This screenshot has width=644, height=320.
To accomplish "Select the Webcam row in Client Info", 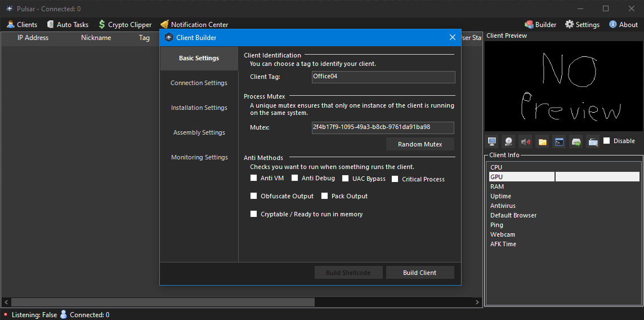I will (x=564, y=234).
